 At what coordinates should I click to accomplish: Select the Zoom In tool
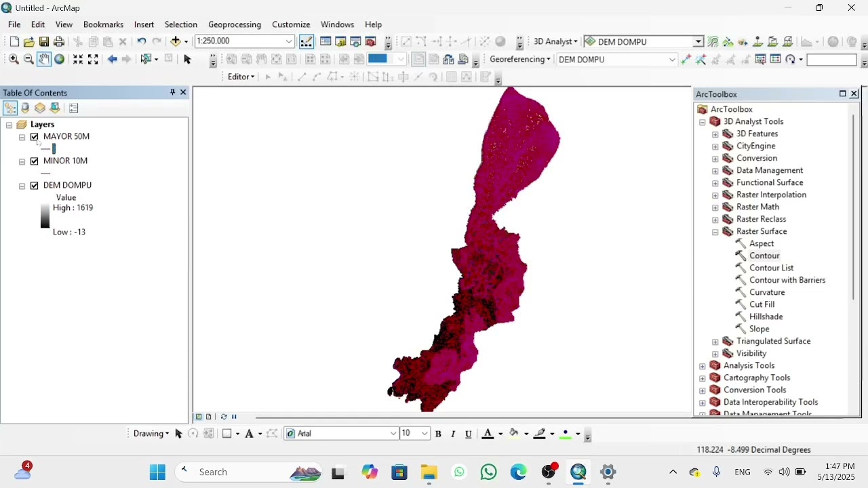point(14,59)
